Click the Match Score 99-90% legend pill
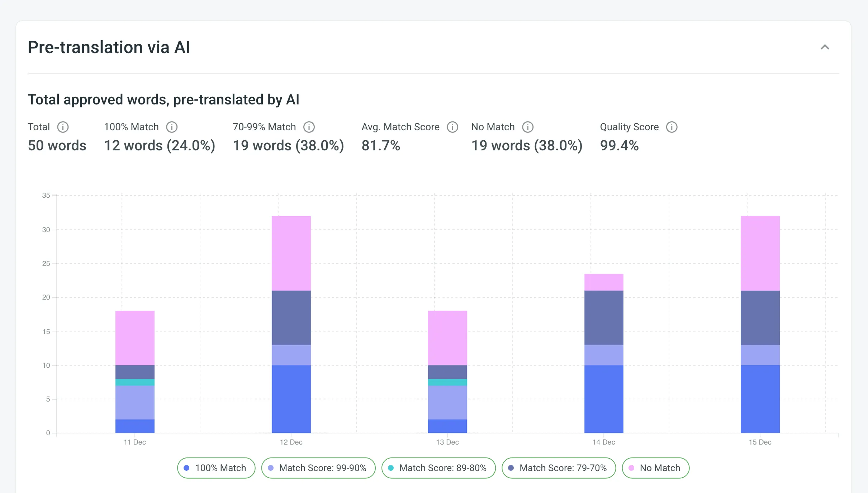Screen dimensions: 868x493 [318, 468]
